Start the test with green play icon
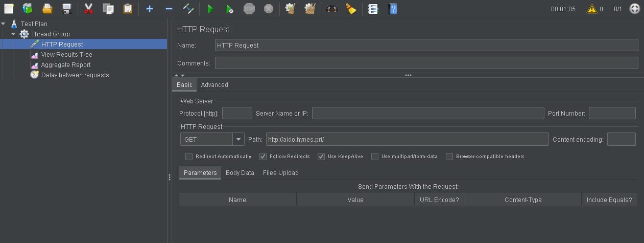 [210, 9]
